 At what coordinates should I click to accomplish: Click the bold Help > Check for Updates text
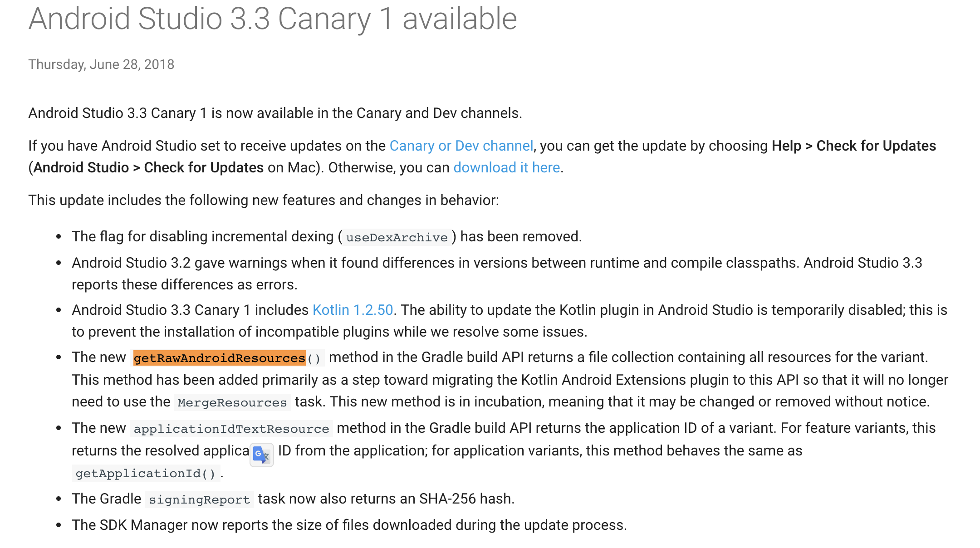854,146
